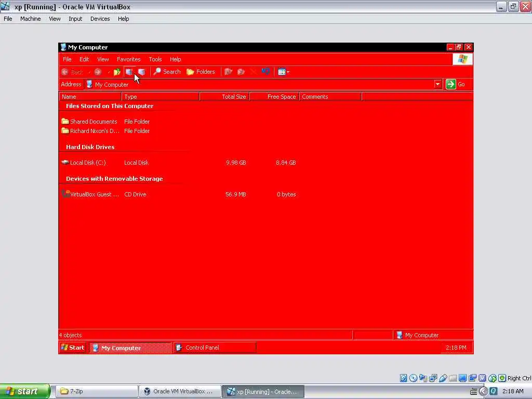Open VirtualBox File menu
The image size is (532, 399).
point(8,19)
